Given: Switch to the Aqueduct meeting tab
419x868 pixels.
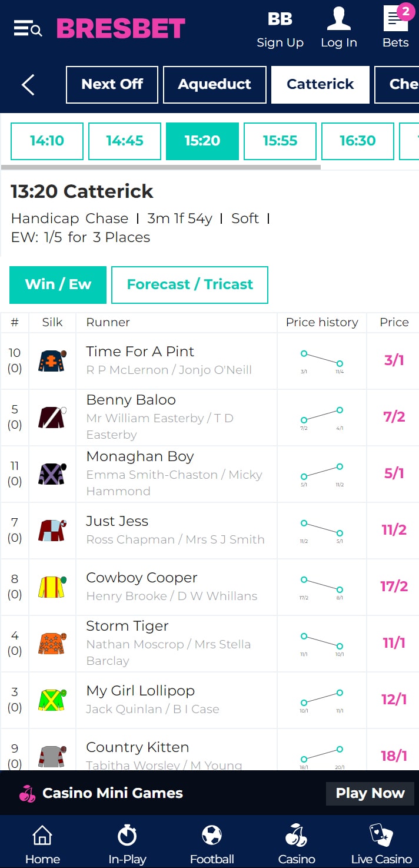Looking at the screenshot, I should coord(214,84).
